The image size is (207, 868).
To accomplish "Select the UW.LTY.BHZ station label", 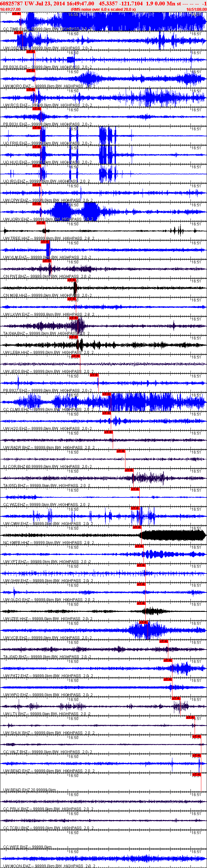I will click(x=47, y=714).
